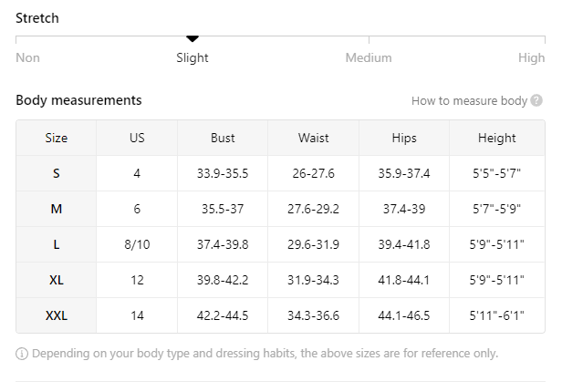
Task: Select the S size row label
Action: click(57, 173)
